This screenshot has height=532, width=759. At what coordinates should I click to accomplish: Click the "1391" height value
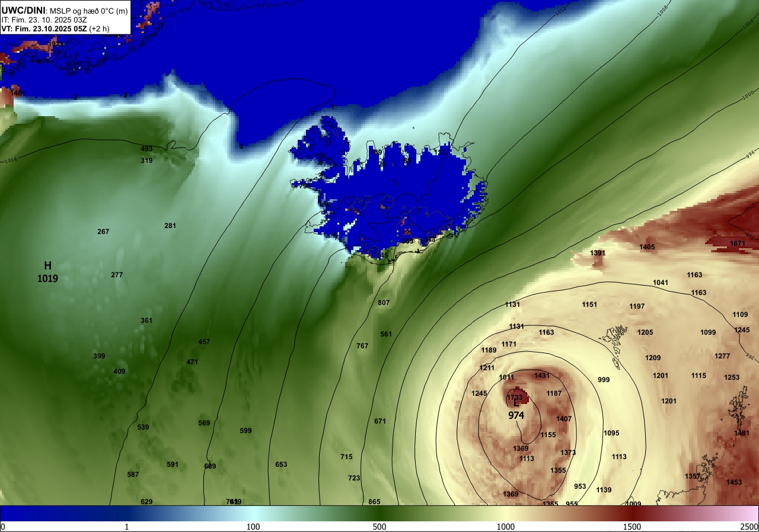click(598, 253)
